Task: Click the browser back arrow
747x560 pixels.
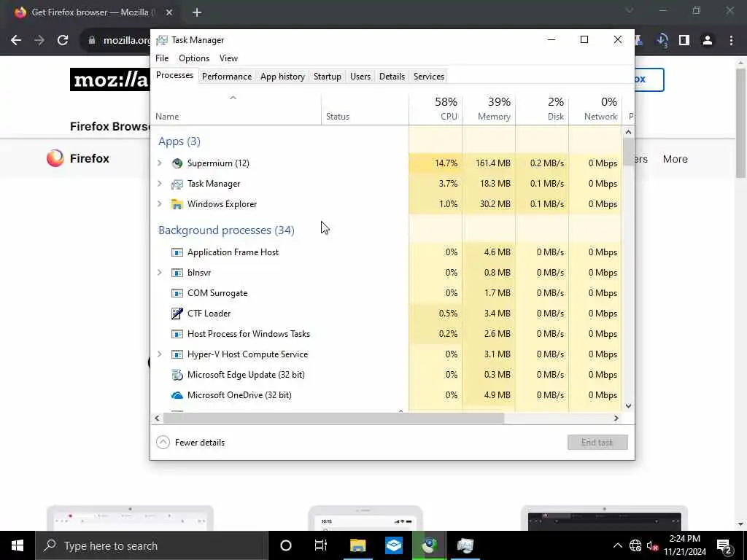Action: [x=16, y=41]
